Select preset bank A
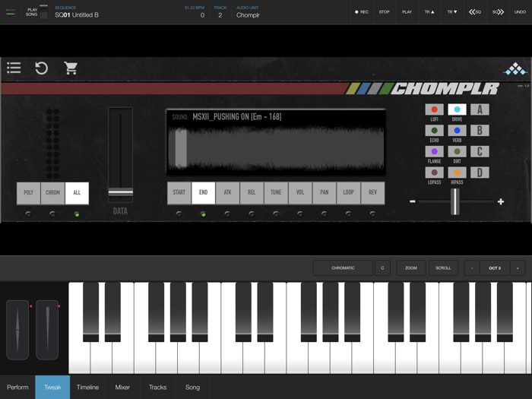 coord(480,109)
